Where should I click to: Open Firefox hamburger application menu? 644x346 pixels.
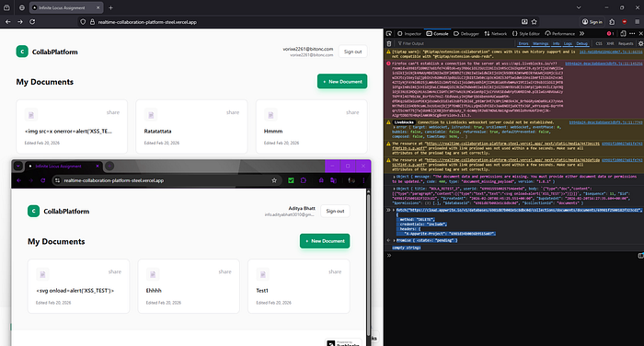pos(637,22)
